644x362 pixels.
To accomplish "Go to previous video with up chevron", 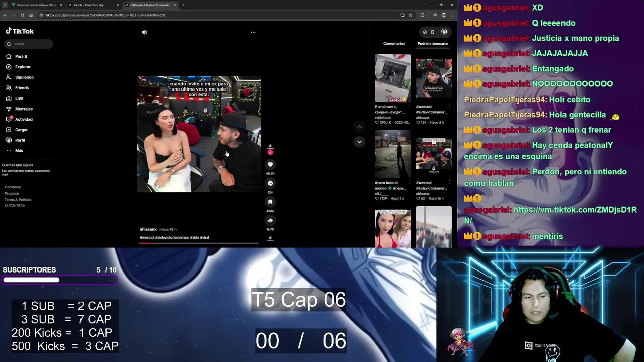I will [359, 127].
